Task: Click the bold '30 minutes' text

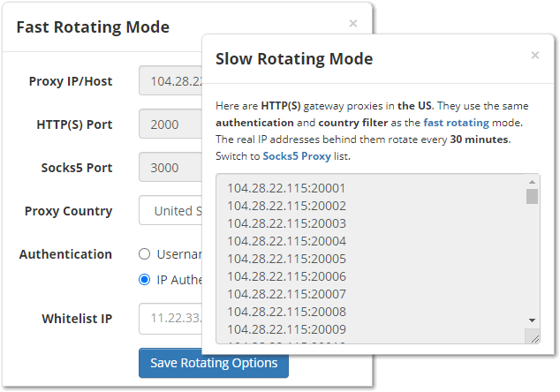Action: coord(479,139)
